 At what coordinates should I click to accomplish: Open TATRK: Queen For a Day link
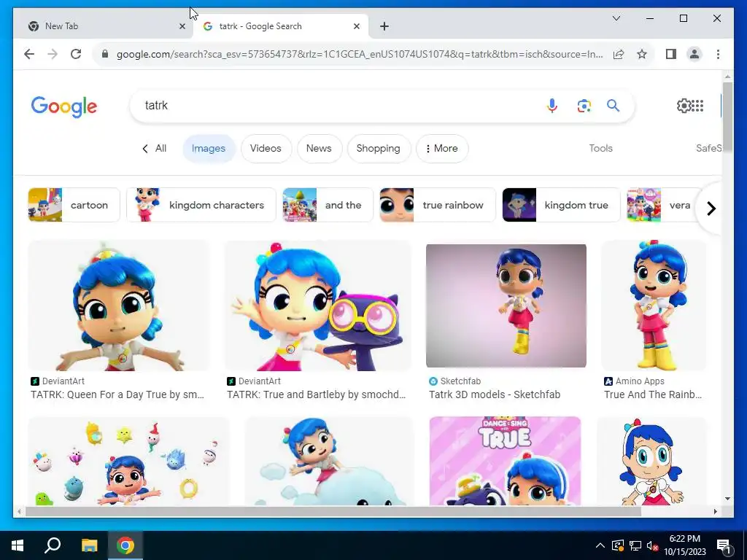117,394
